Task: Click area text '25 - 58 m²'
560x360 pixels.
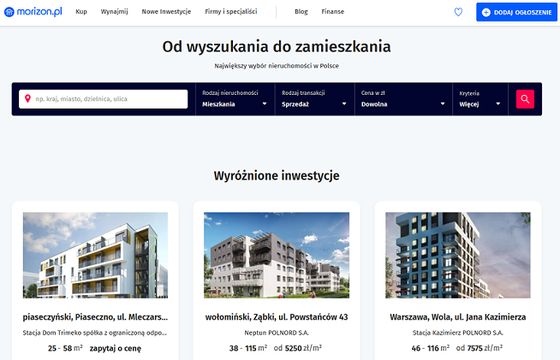Action: click(65, 348)
